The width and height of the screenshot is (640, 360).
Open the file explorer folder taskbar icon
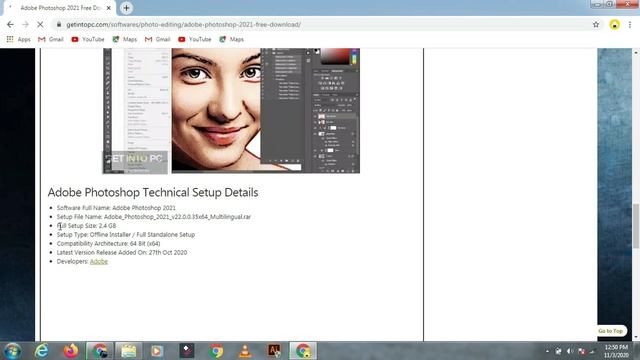click(x=129, y=351)
